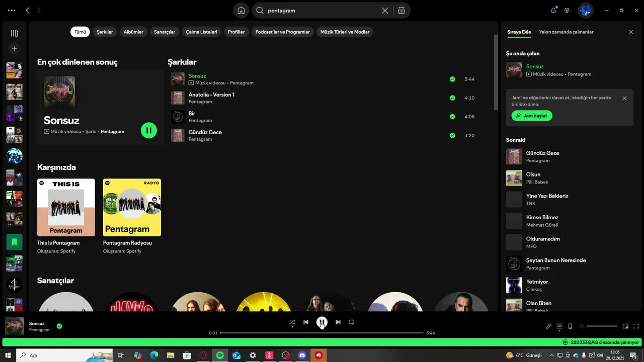The height and width of the screenshot is (362, 644).
Task: Open the friend activity icon
Action: point(567,10)
